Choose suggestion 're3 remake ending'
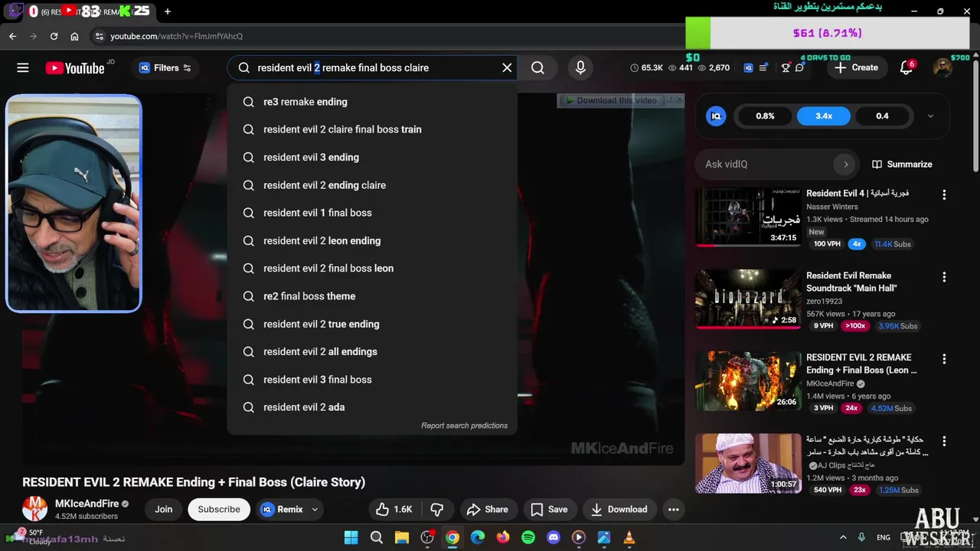 point(372,102)
